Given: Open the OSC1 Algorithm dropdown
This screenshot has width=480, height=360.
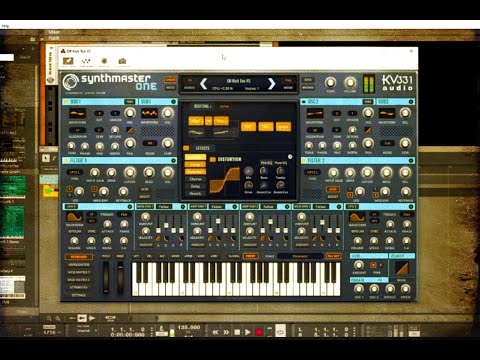Looking at the screenshot, I should 77,130.
